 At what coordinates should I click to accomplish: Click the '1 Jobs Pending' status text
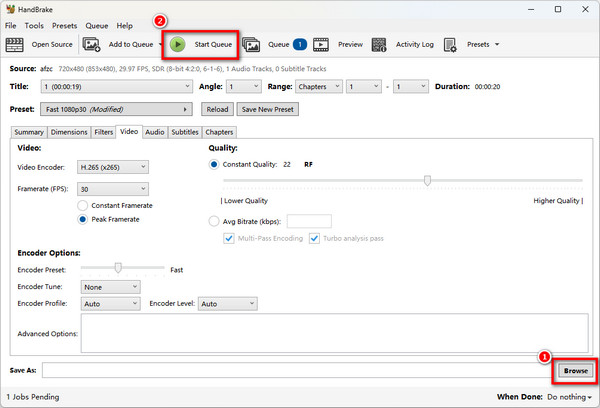[33, 397]
